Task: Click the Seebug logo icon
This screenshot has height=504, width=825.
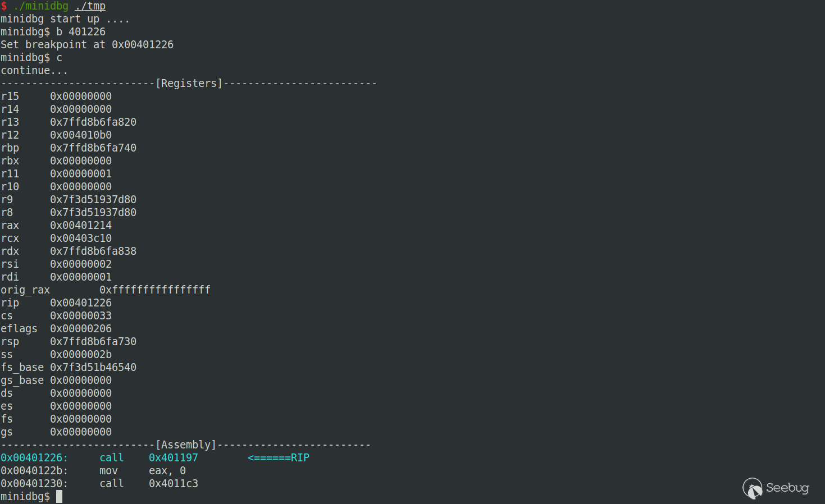Action: point(753,488)
